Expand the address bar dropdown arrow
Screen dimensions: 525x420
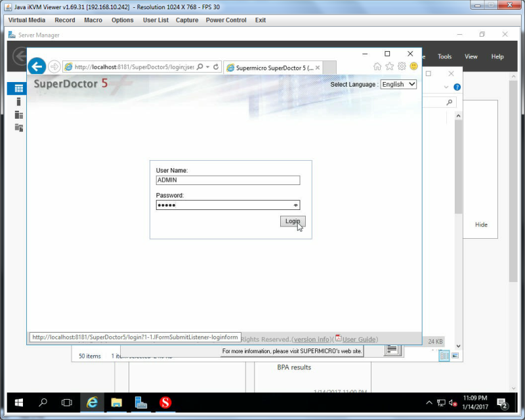click(x=207, y=67)
